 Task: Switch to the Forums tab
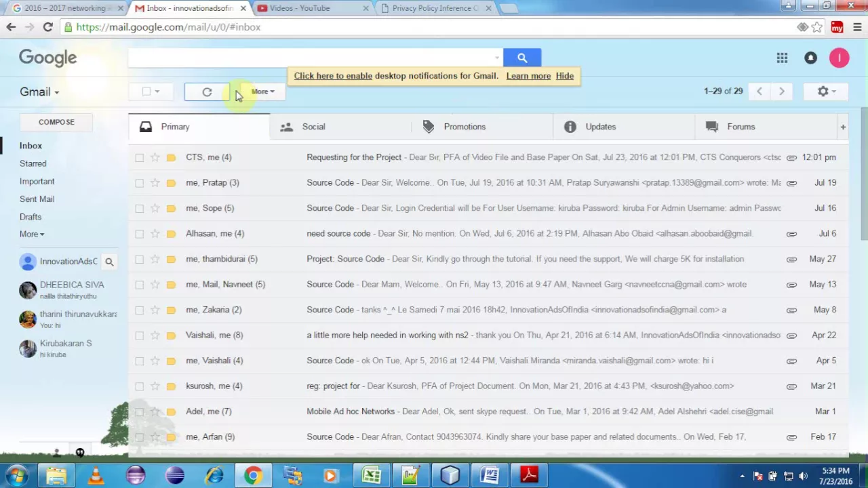(x=766, y=127)
